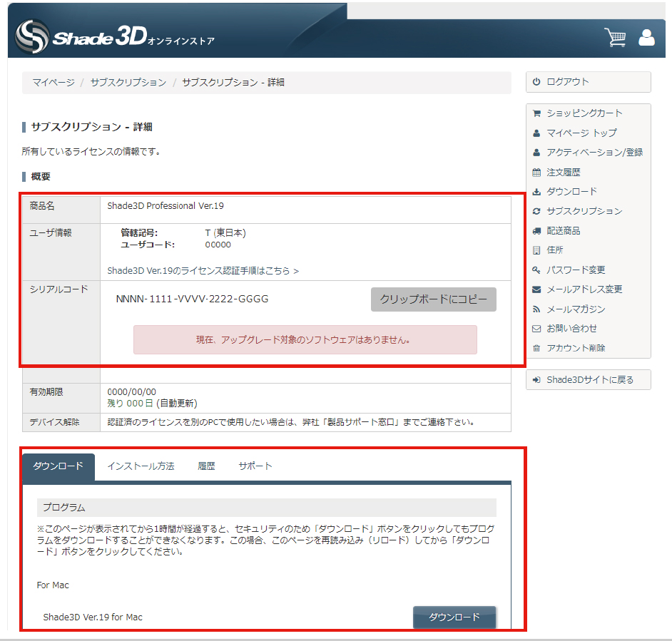This screenshot has height=641, width=672.
Task: Click the RSS icon beside メールマガジン
Action: point(536,309)
